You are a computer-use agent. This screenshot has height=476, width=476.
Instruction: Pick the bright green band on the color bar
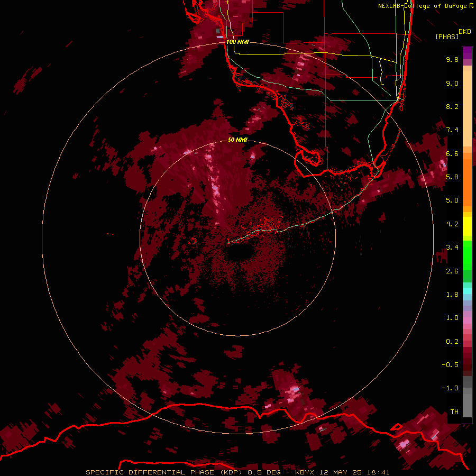(x=467, y=255)
